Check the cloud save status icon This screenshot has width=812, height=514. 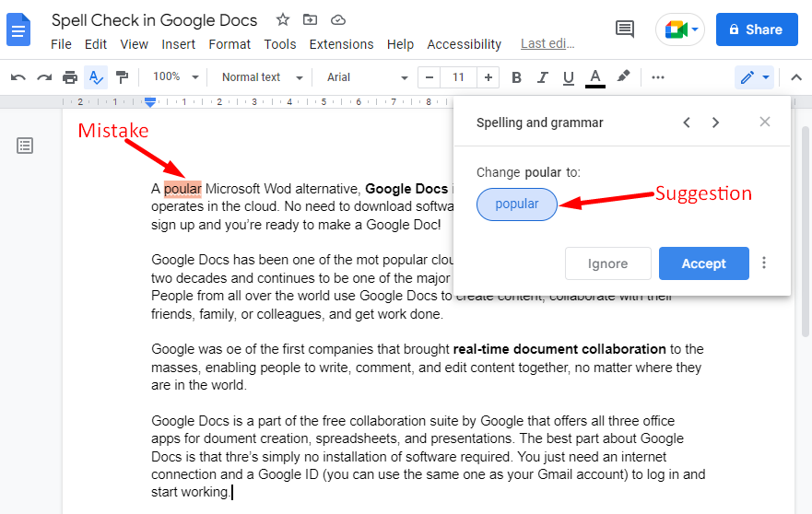pyautogui.click(x=338, y=19)
